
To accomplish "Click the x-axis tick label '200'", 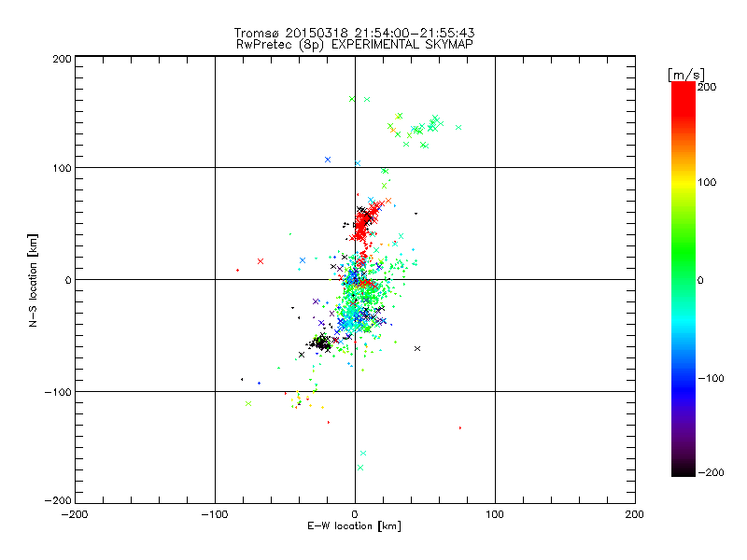I will coord(635,514).
